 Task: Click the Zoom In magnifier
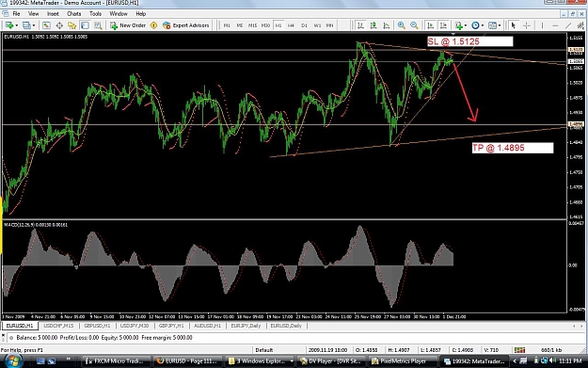(x=401, y=25)
